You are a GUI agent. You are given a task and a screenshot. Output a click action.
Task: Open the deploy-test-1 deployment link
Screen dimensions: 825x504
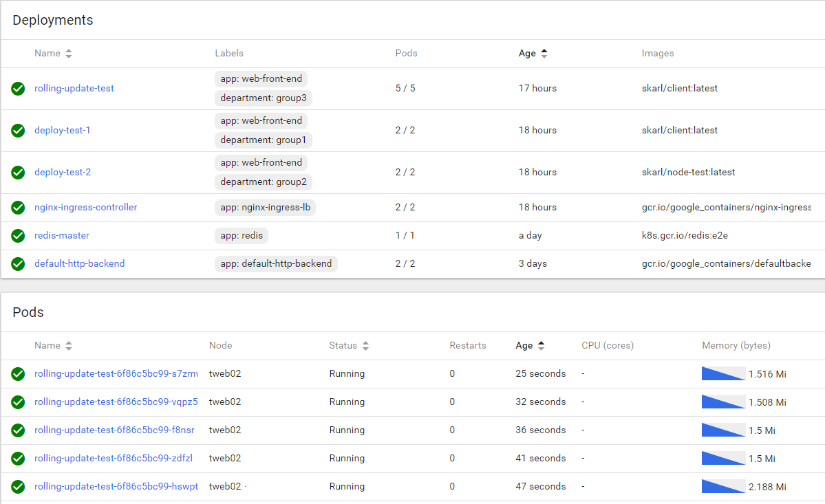click(x=62, y=131)
